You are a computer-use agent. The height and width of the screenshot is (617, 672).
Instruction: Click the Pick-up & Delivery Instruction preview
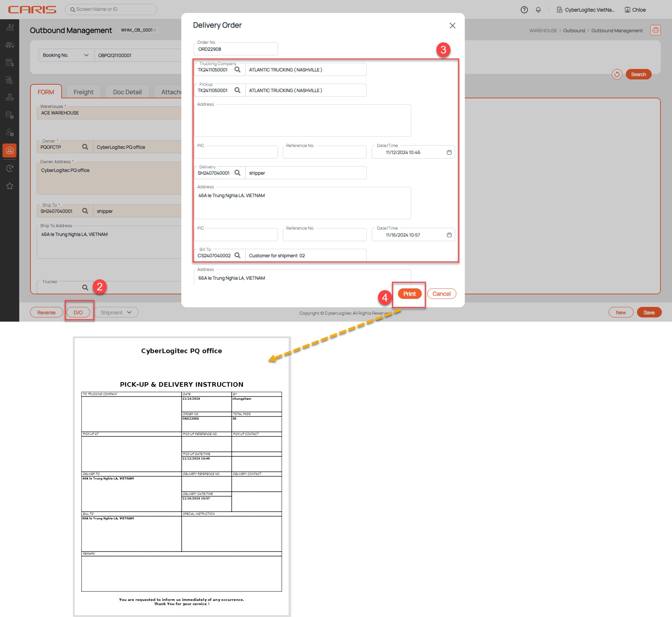182,476
